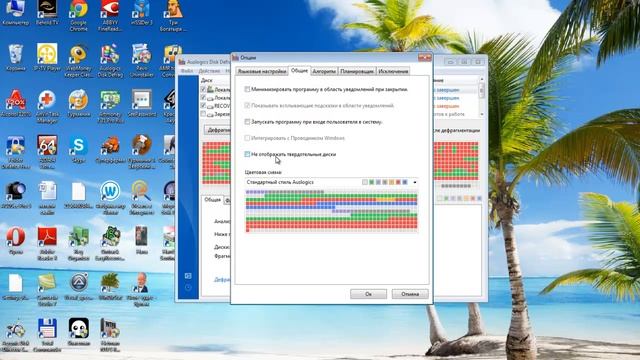
Task: Open the Корзина recycle bin icon
Action: point(16,57)
